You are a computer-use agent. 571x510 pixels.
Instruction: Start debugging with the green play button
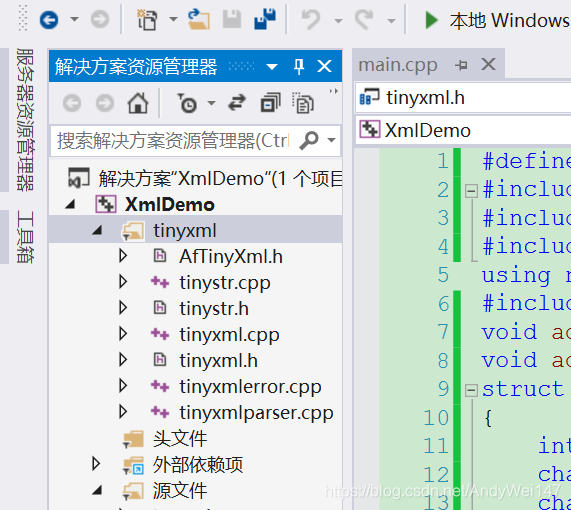click(432, 20)
